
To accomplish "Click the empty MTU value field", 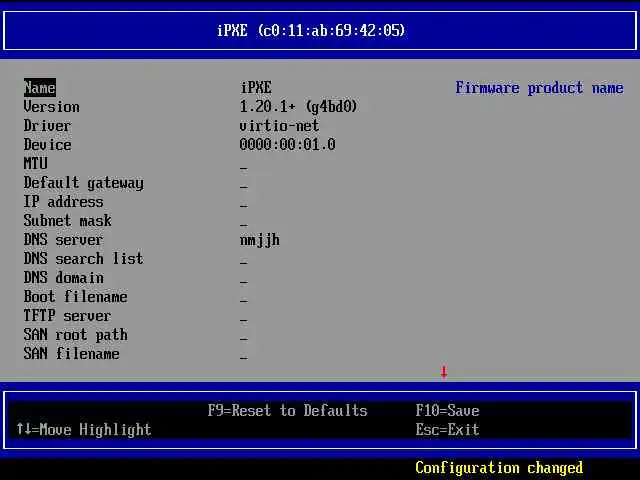I will click(x=244, y=168).
